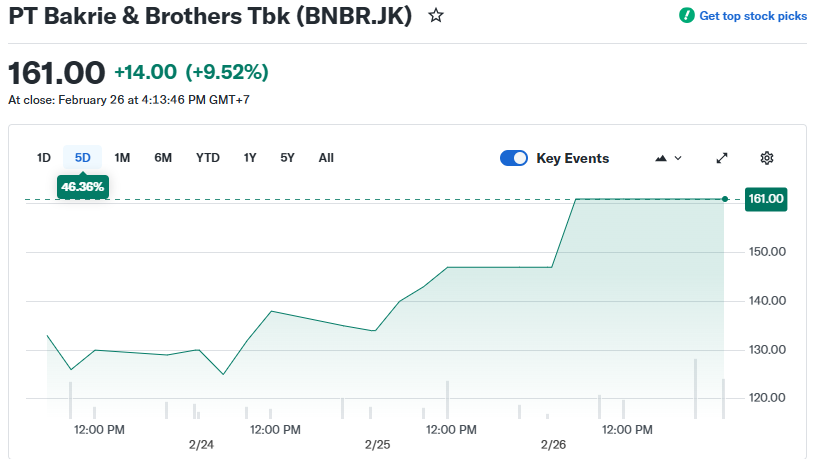The image size is (817, 459).
Task: Select the 1D time range
Action: click(x=44, y=158)
